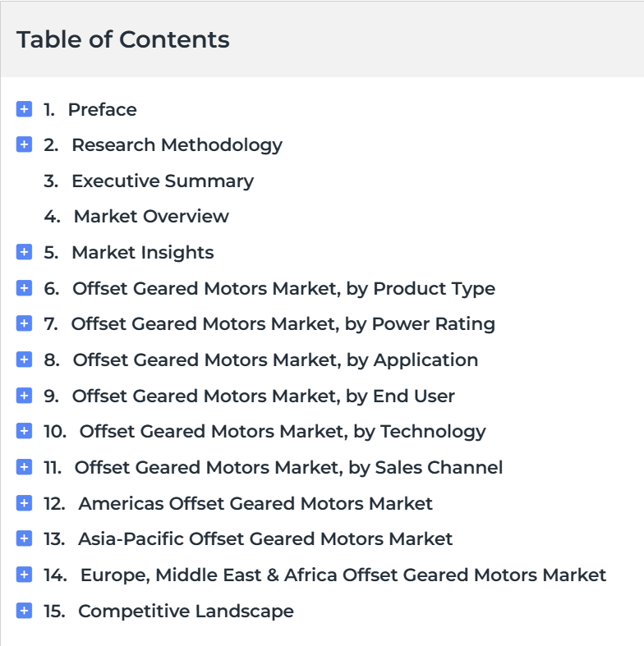The width and height of the screenshot is (644, 646).
Task: Expand Americas Offset Geared Motors Market plus icon
Action: (x=24, y=503)
